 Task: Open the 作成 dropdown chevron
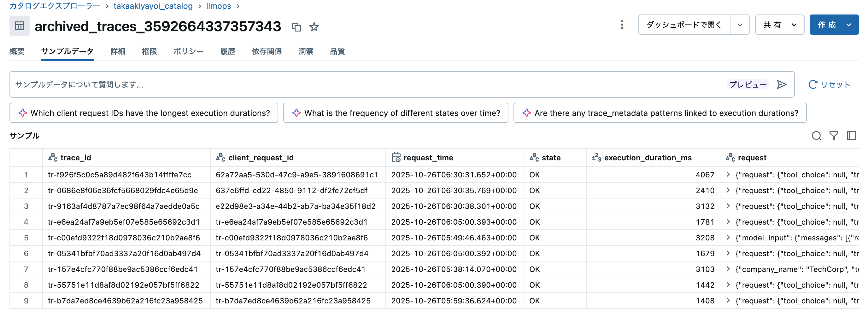point(848,25)
